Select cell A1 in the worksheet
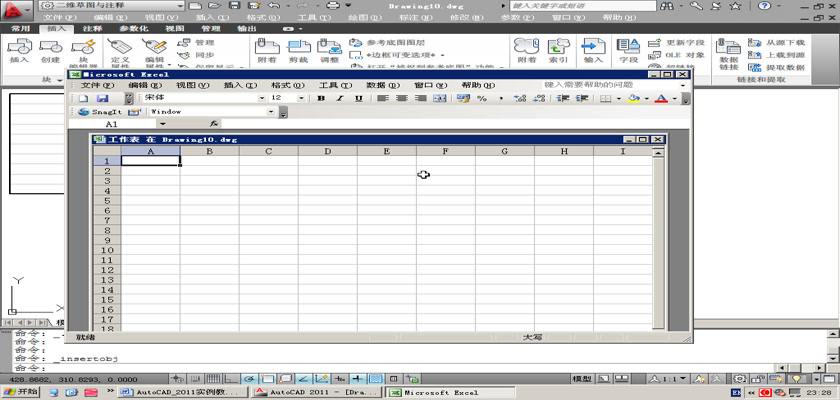This screenshot has height=400, width=840. 151,161
